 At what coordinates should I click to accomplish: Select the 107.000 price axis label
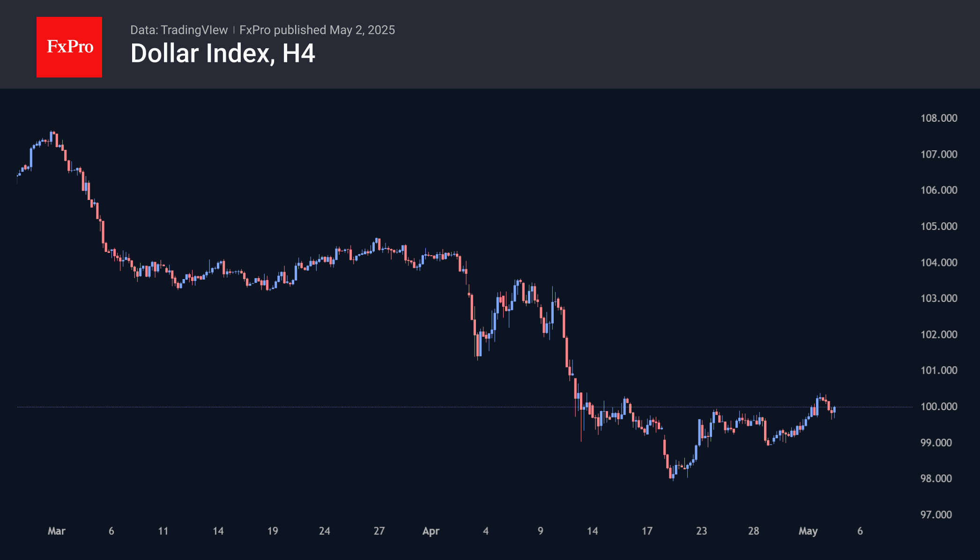click(x=939, y=154)
